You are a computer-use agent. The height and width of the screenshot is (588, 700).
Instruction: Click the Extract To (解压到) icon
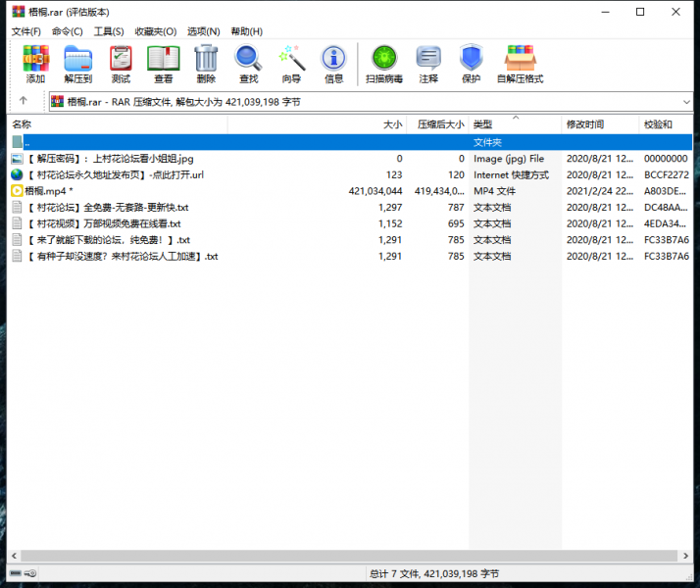pos(77,64)
